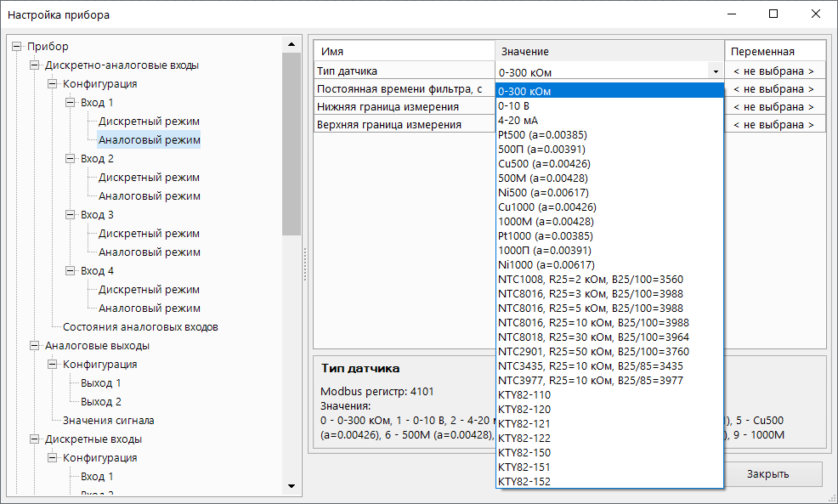Pick KTY82-110 sensor option
The width and height of the screenshot is (838, 504).
pos(524,394)
